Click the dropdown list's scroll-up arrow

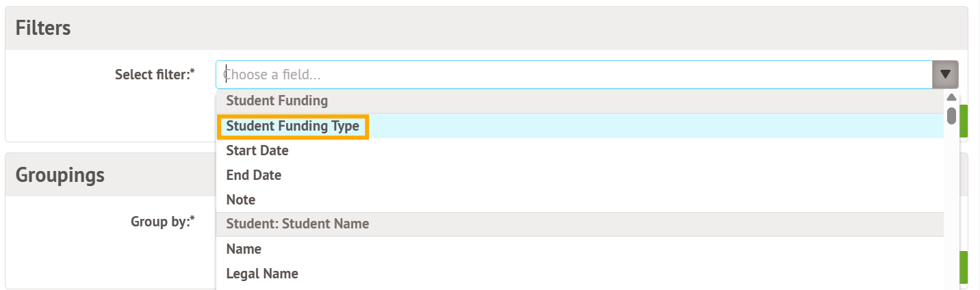[x=951, y=97]
